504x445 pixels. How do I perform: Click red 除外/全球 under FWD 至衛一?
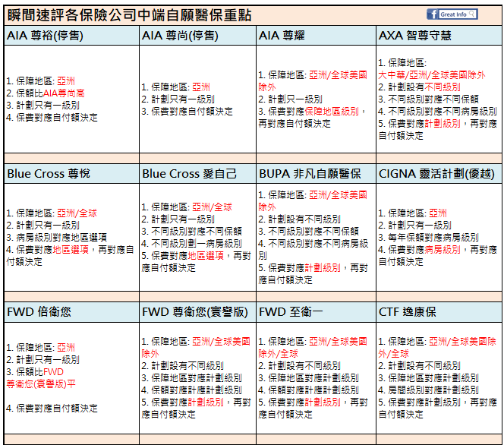[x=278, y=354]
